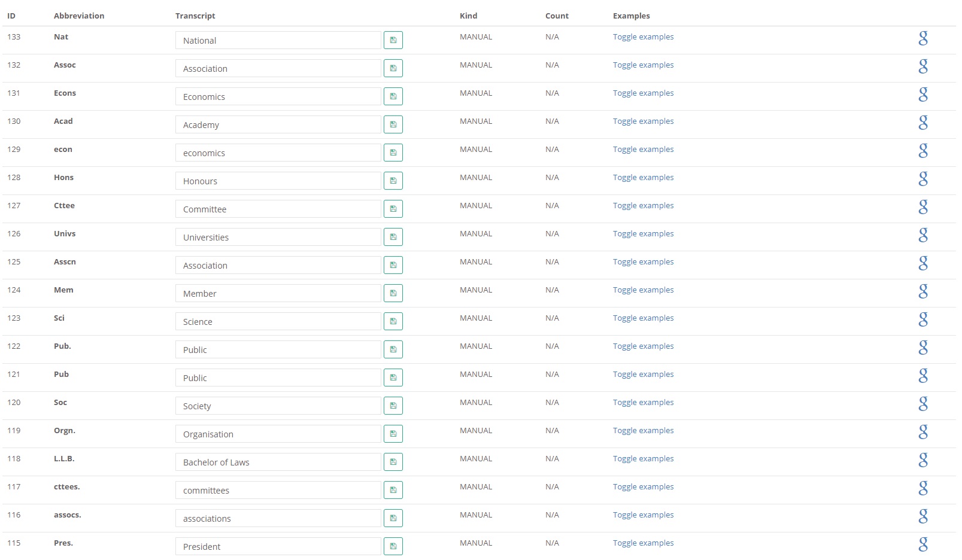This screenshot has height=560, width=962.
Task: Google search icon for Hons row
Action: [x=923, y=179]
